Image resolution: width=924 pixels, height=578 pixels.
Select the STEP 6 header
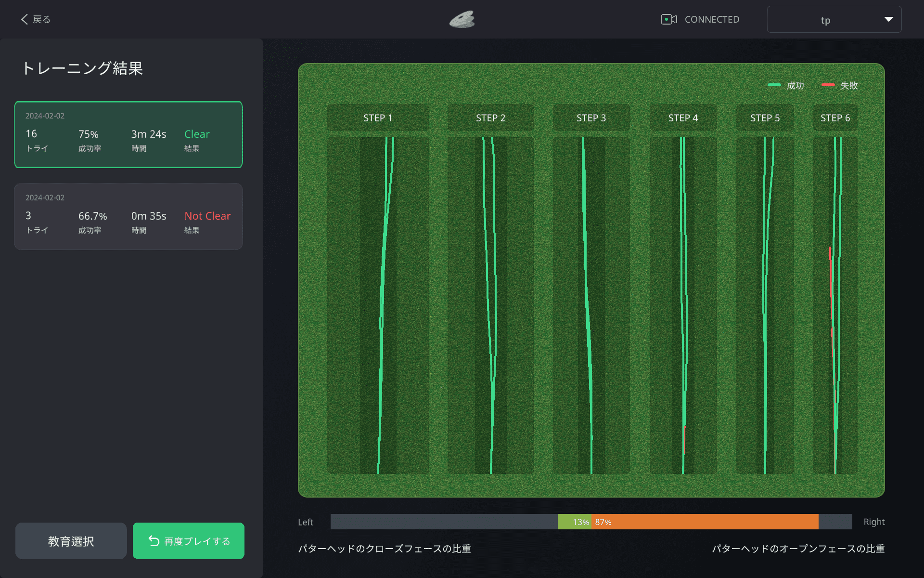(x=835, y=118)
